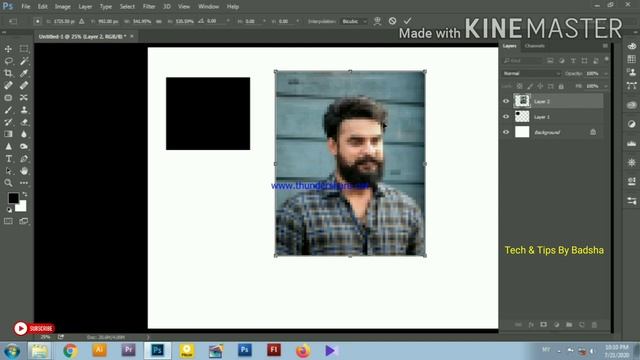This screenshot has width=640, height=360.
Task: Select the Layer 1 thumbnail
Action: pos(522,117)
